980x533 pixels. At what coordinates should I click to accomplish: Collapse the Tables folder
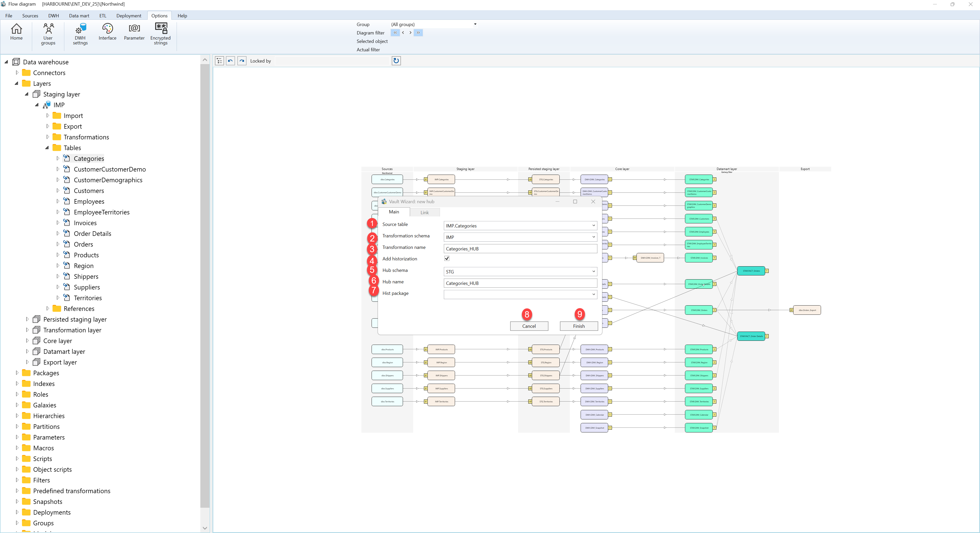point(47,148)
